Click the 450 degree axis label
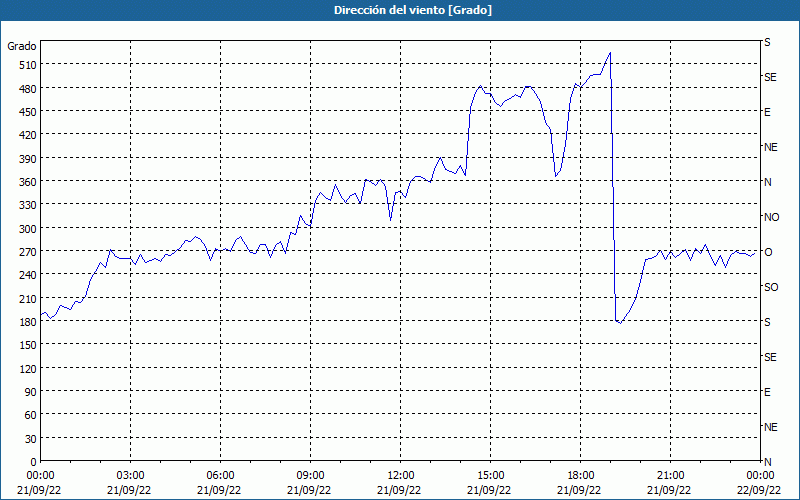The width and height of the screenshot is (800, 500). (x=28, y=112)
